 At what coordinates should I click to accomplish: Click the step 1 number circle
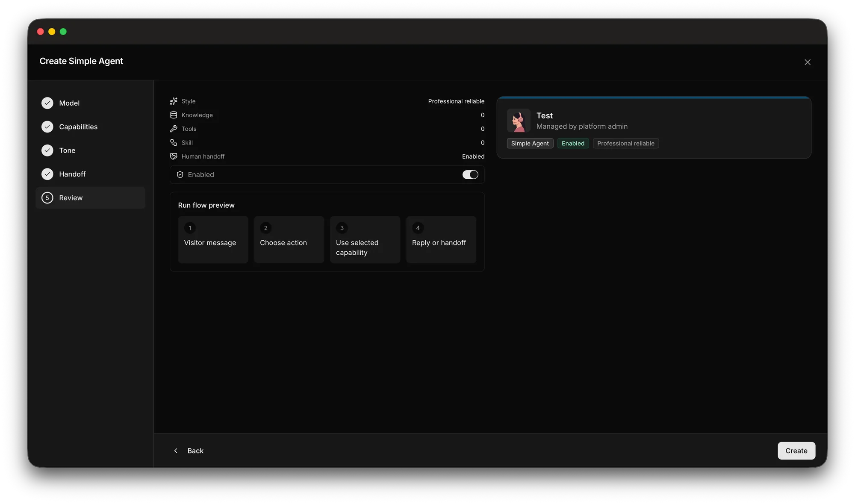[x=190, y=228]
